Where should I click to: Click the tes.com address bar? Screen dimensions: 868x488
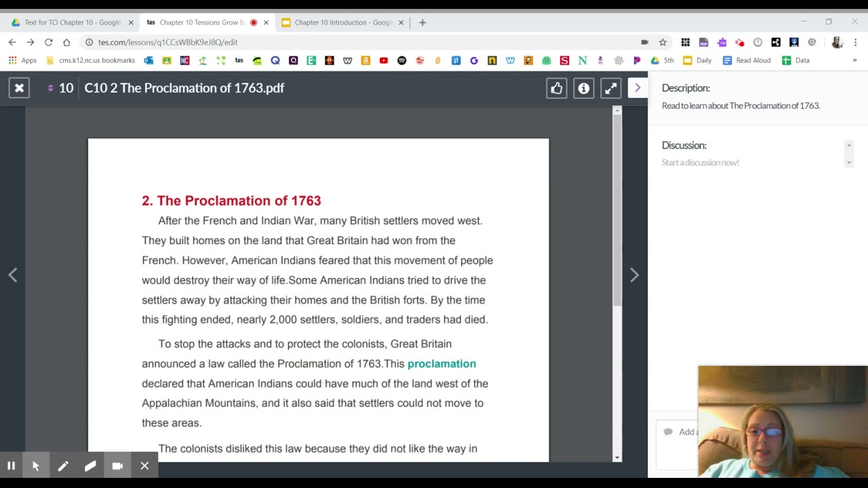coord(366,42)
